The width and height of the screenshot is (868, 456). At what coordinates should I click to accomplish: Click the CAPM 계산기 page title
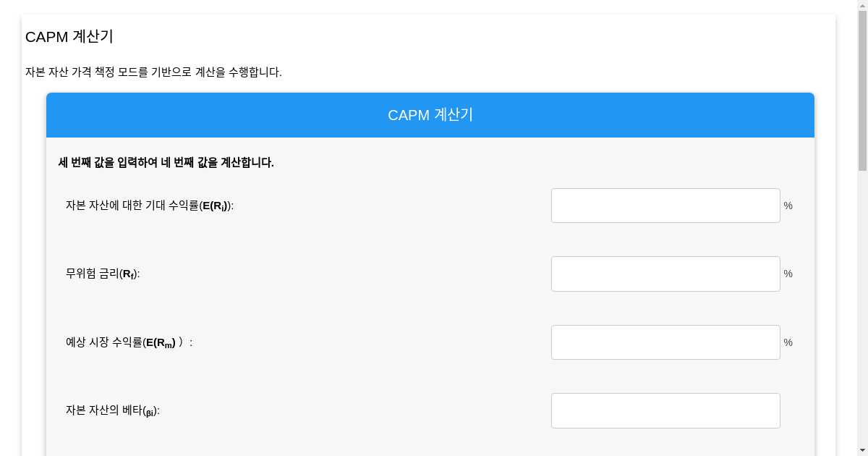pos(69,37)
